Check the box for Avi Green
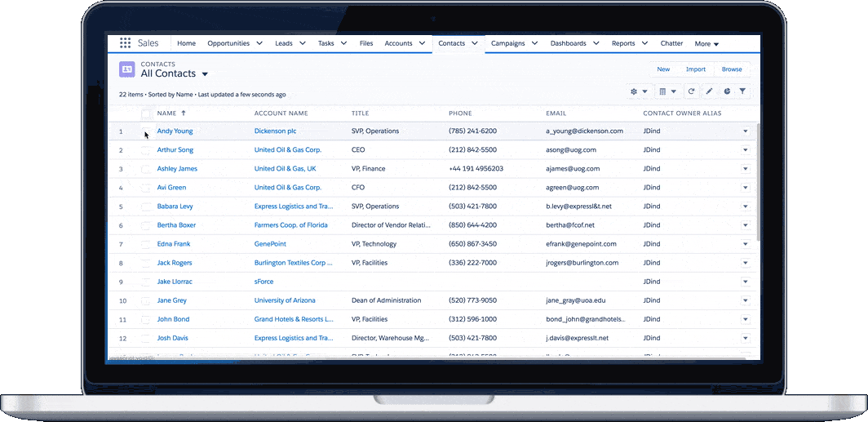This screenshot has height=422, width=868. (145, 188)
